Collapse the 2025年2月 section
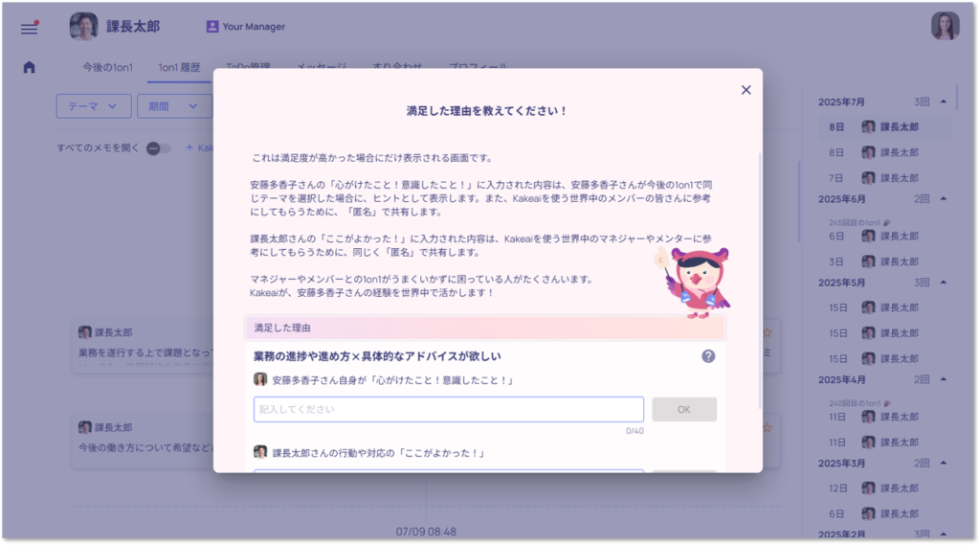This screenshot has width=980, height=545. 943,534
